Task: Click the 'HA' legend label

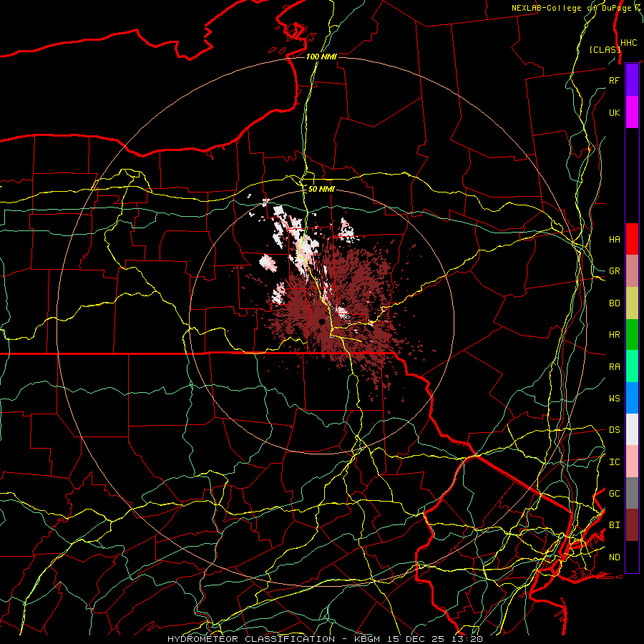Action: (614, 239)
